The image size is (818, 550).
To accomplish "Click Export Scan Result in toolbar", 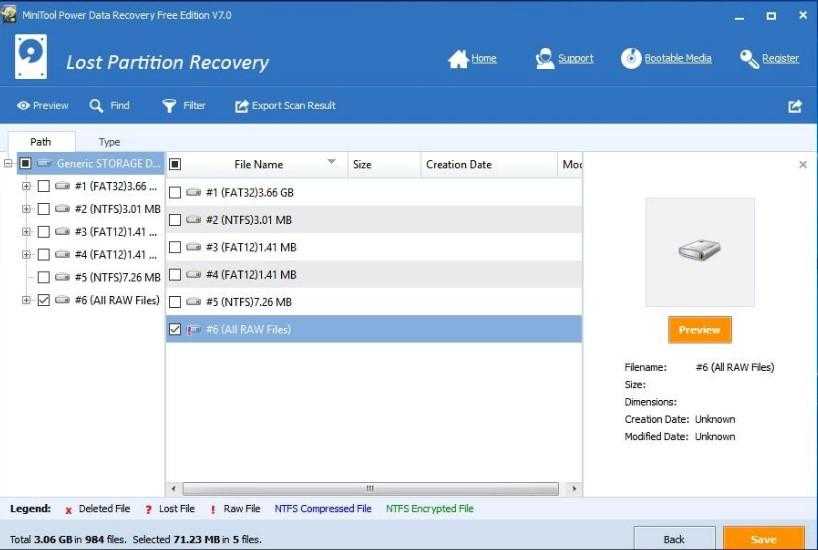I will pyautogui.click(x=285, y=106).
